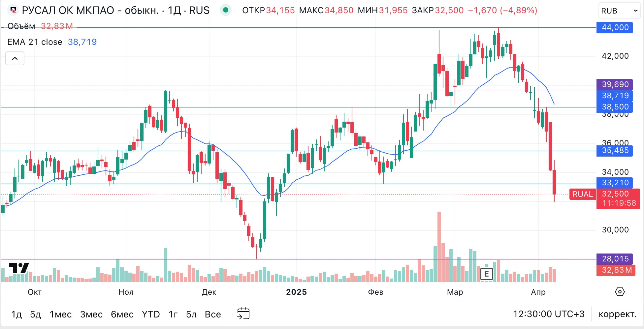Viewport: 644px width, 329px height.
Task: Click the red 32,83M volume axis label
Action: [616, 270]
